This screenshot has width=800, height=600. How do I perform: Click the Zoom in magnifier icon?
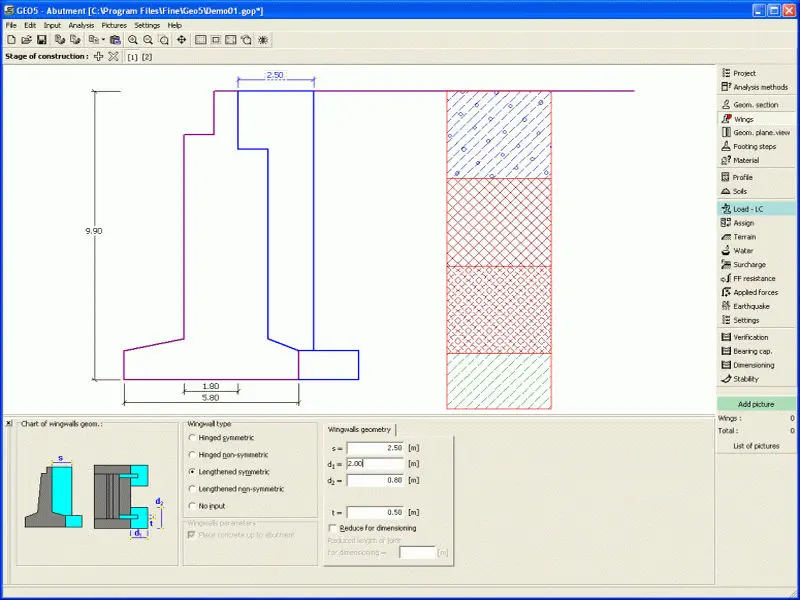[x=133, y=40]
